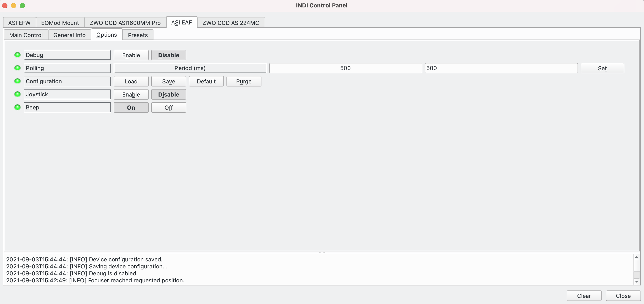This screenshot has height=304, width=644.
Task: Switch to the Presets tab
Action: tap(138, 35)
